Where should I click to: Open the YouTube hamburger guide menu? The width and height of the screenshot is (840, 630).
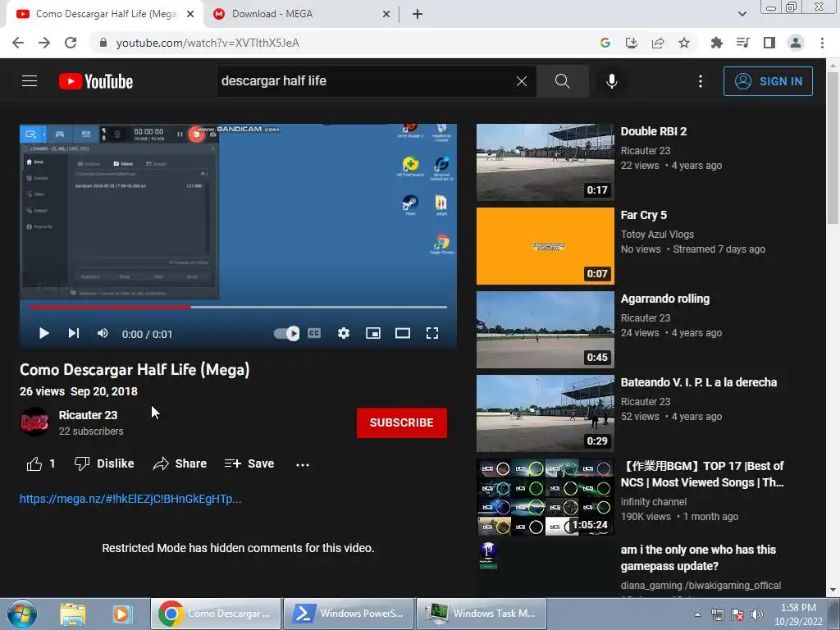pyautogui.click(x=30, y=81)
